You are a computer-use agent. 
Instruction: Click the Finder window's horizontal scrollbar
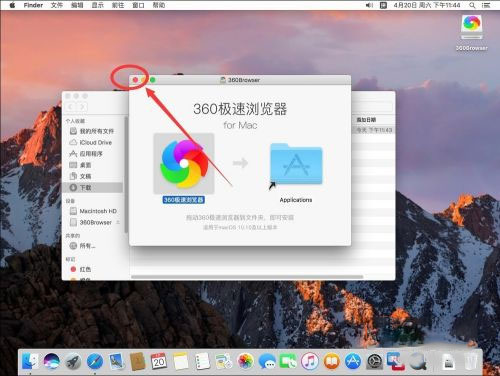pyautogui.click(x=247, y=277)
